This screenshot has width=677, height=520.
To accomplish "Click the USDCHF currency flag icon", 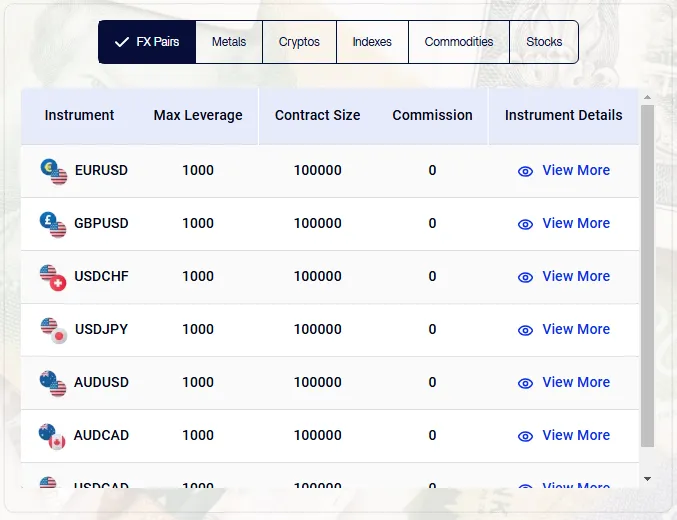I will (x=53, y=277).
